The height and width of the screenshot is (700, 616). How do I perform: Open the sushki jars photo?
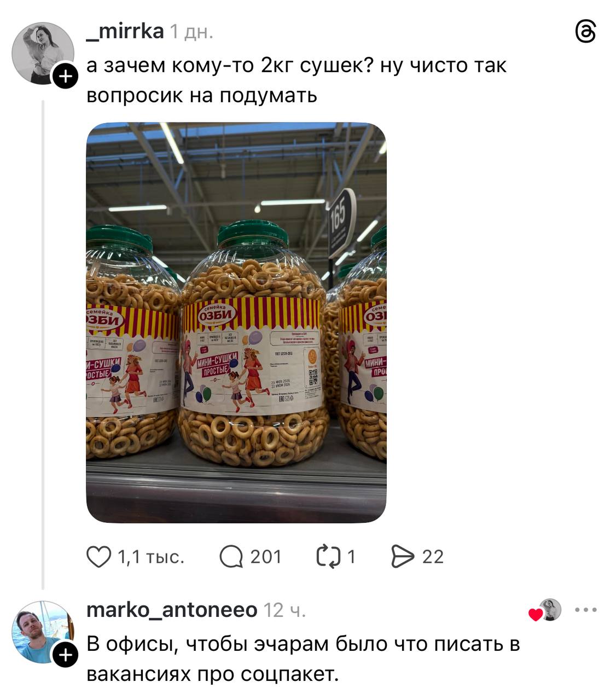pyautogui.click(x=236, y=323)
